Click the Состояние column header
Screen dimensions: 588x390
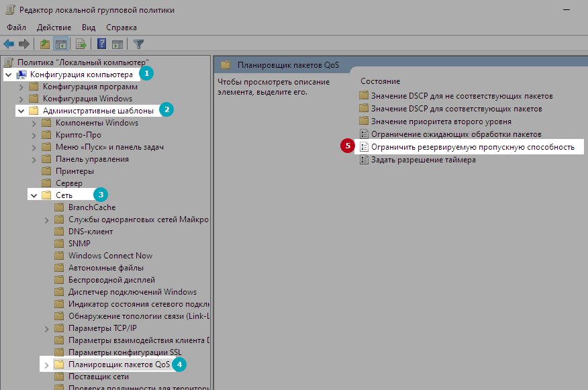tap(380, 81)
